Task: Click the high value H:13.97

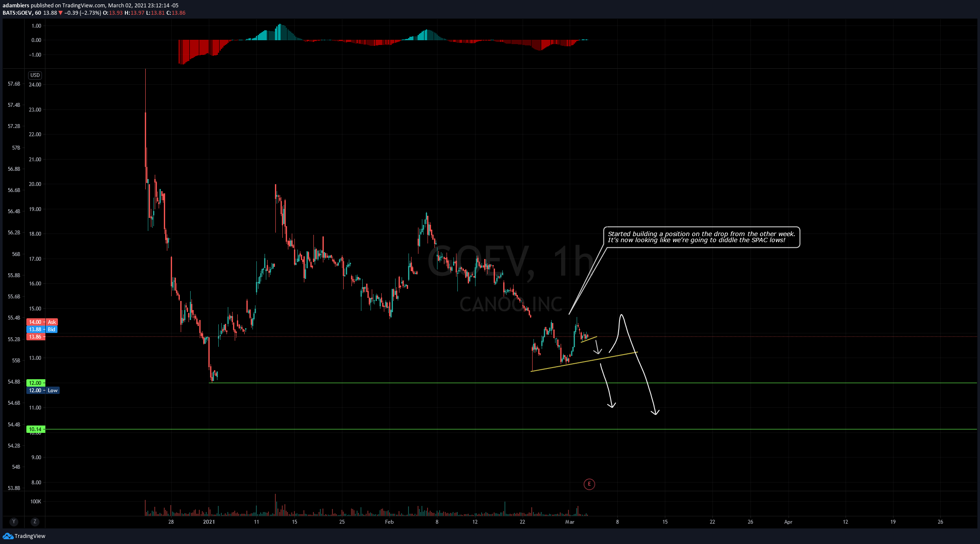Action: click(134, 13)
